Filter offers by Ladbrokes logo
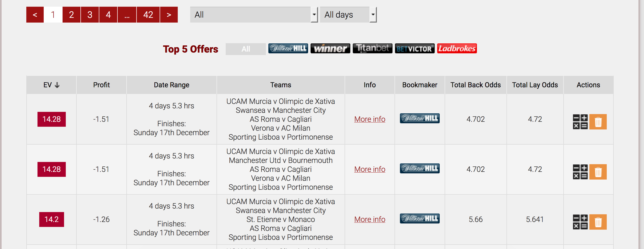Image resolution: width=644 pixels, height=249 pixels. [457, 48]
